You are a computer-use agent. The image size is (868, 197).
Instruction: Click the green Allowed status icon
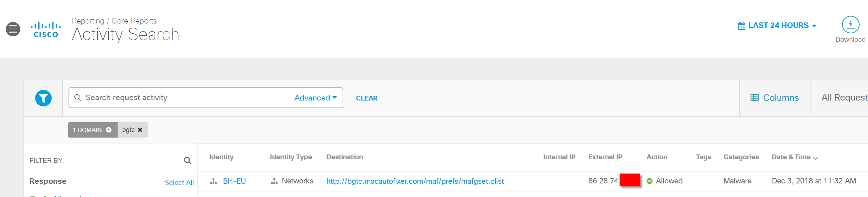tap(650, 181)
